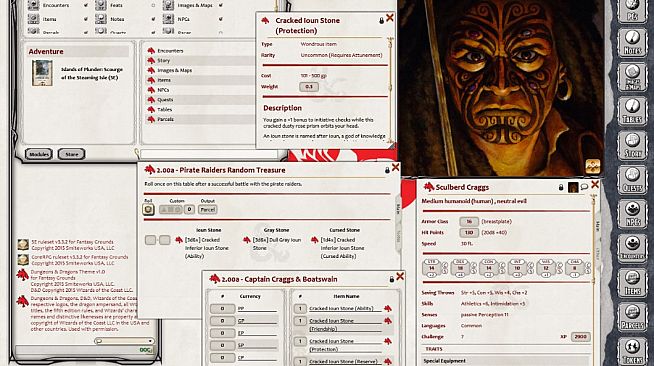Click lock icon on Captain Craggs & Boatswain
Image resolution: width=654 pixels, height=366 pixels.
(391, 279)
